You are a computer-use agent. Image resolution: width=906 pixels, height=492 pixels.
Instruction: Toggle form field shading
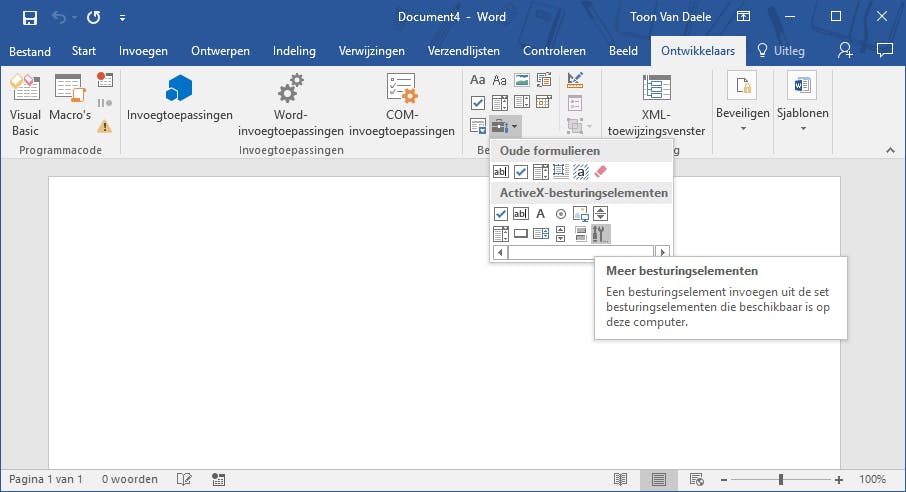tap(581, 172)
